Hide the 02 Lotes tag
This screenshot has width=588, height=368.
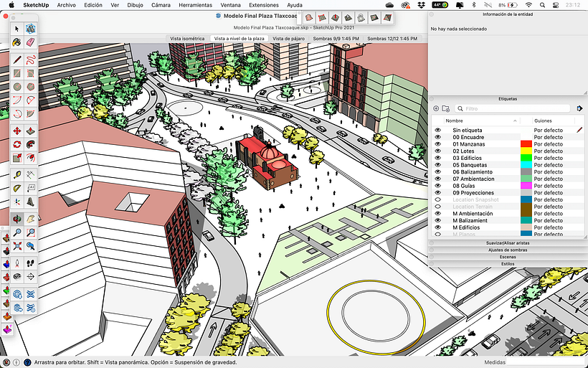click(x=437, y=151)
